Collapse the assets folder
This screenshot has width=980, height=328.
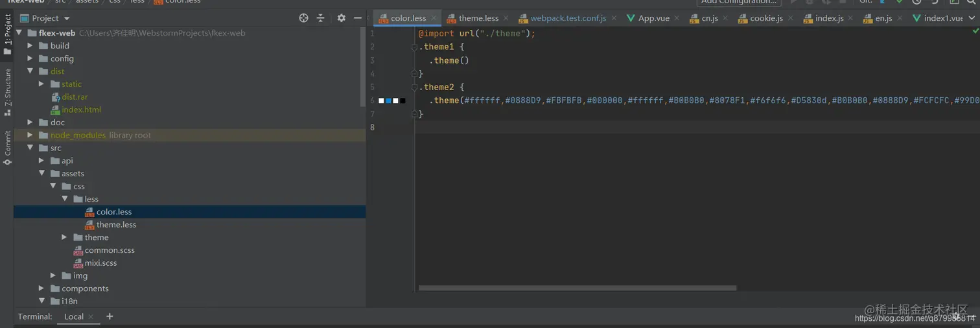[x=42, y=174]
